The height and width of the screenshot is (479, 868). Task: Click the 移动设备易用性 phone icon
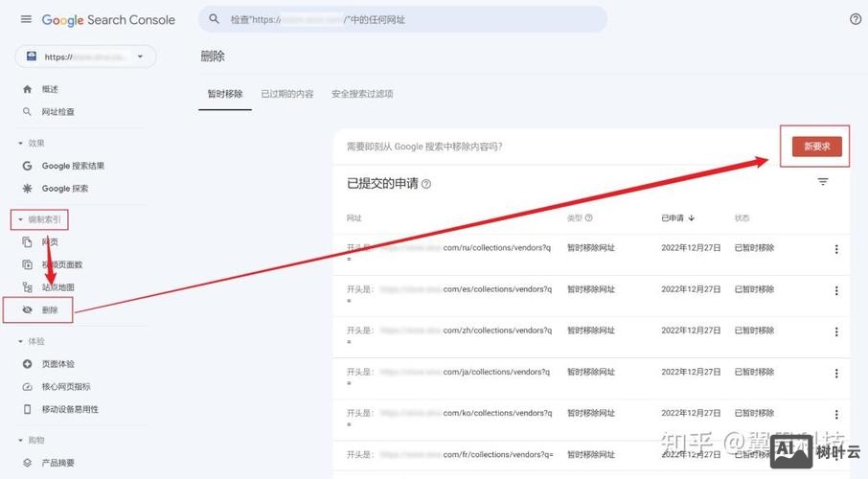point(27,409)
